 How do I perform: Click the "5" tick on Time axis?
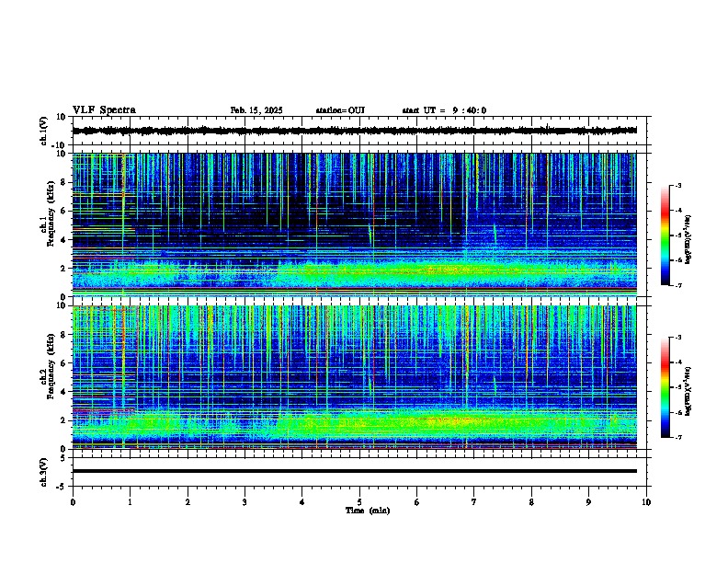[x=359, y=502]
